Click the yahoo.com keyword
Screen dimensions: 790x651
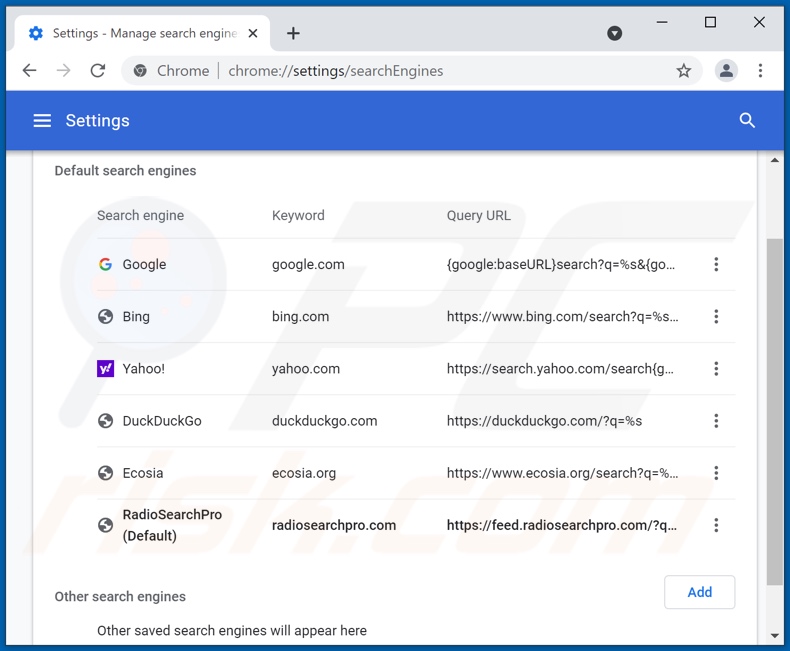pyautogui.click(x=306, y=369)
